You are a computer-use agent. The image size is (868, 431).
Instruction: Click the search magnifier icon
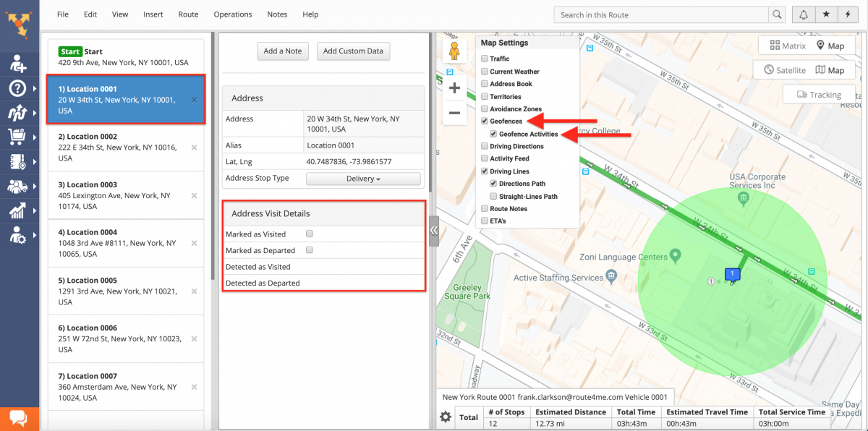coord(777,14)
